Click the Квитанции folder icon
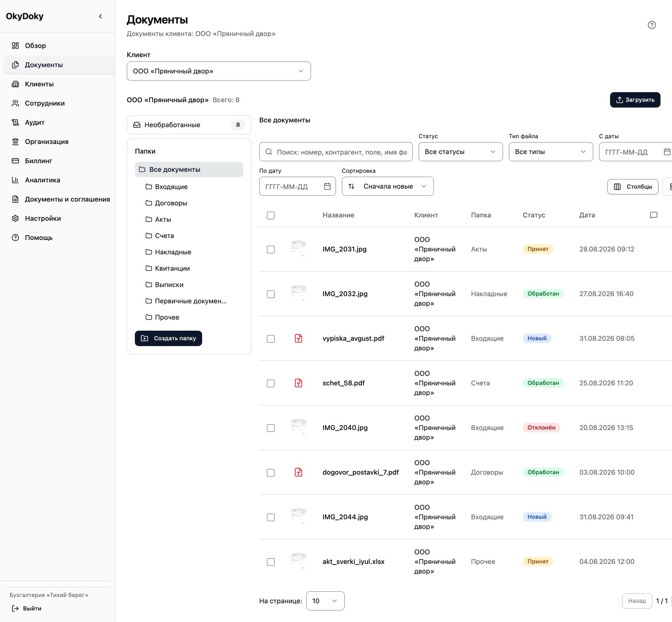The image size is (672, 622). (149, 268)
